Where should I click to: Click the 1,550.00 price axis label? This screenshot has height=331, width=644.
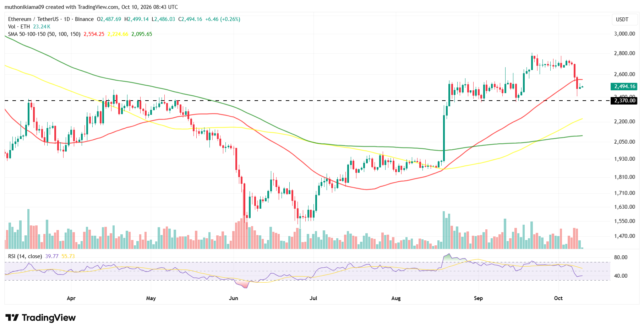624,221
